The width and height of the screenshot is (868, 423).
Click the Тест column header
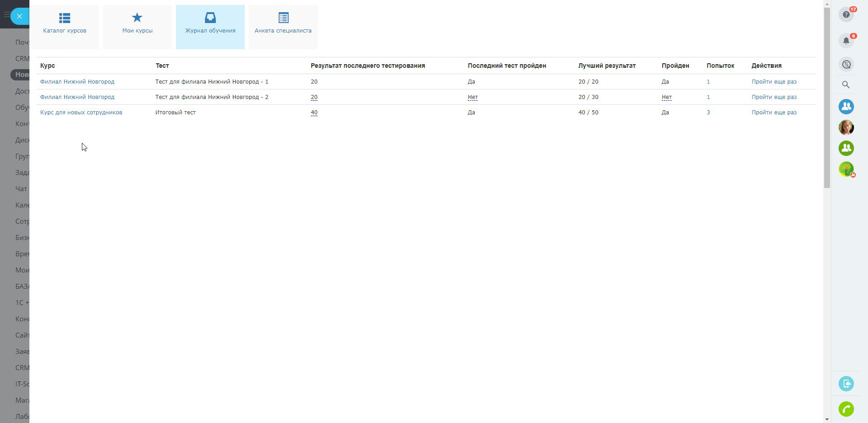162,66
